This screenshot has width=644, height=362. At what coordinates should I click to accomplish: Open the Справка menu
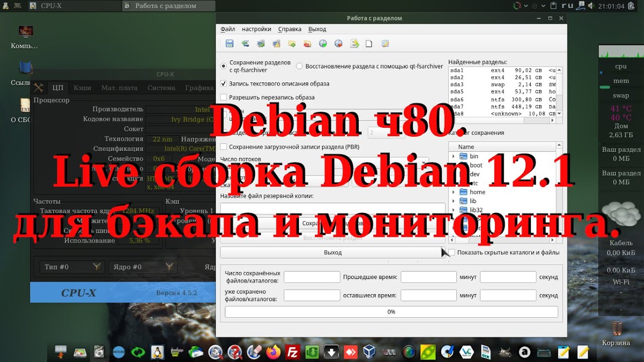[290, 29]
